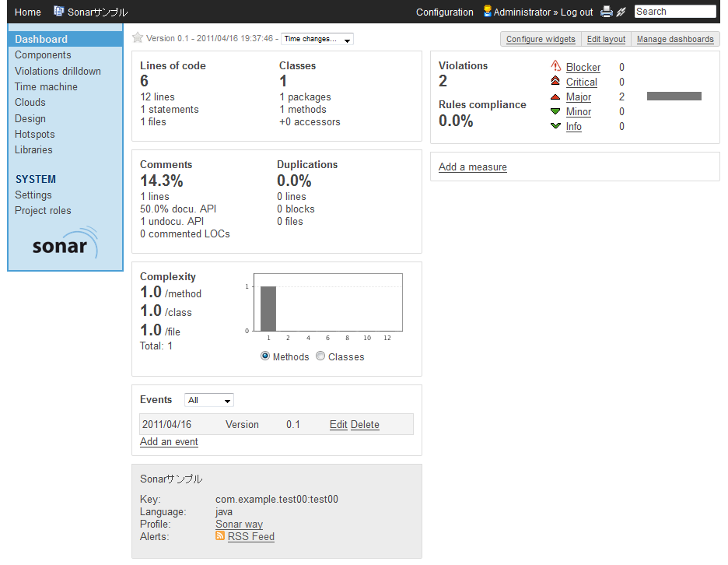Click the printer icon in top bar

click(x=607, y=12)
